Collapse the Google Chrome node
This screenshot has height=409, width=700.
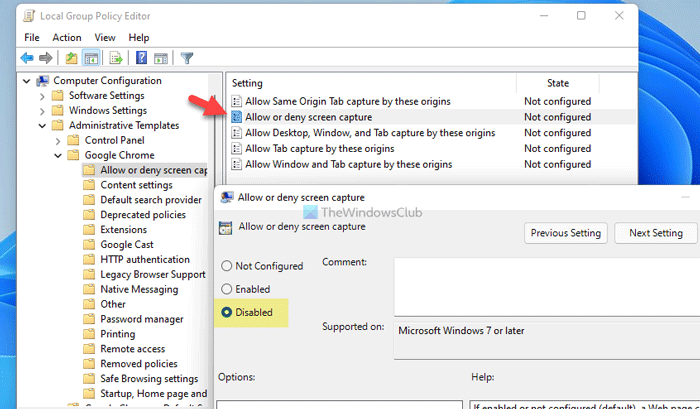[58, 156]
